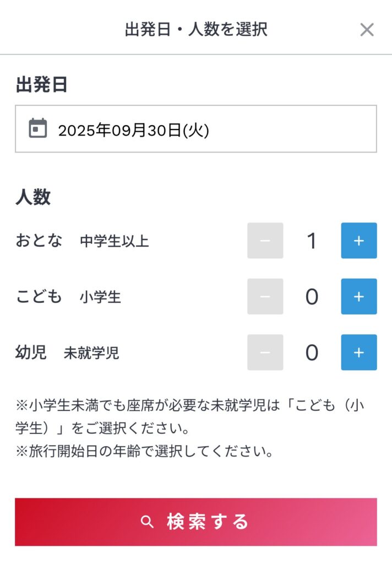Viewport: 392px width, 564px height.
Task: Add one こども passenger
Action: click(359, 296)
